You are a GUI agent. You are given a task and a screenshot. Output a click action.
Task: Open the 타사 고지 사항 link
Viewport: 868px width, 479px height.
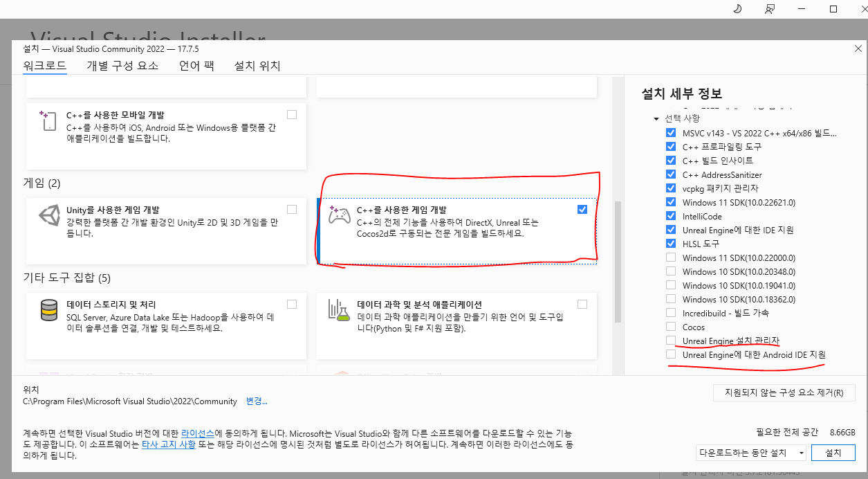pos(168,444)
